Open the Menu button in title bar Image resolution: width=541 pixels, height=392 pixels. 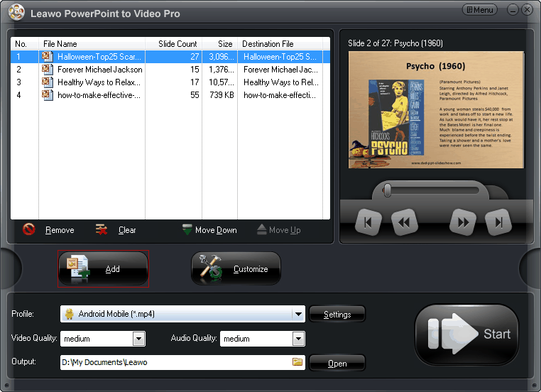coord(479,10)
